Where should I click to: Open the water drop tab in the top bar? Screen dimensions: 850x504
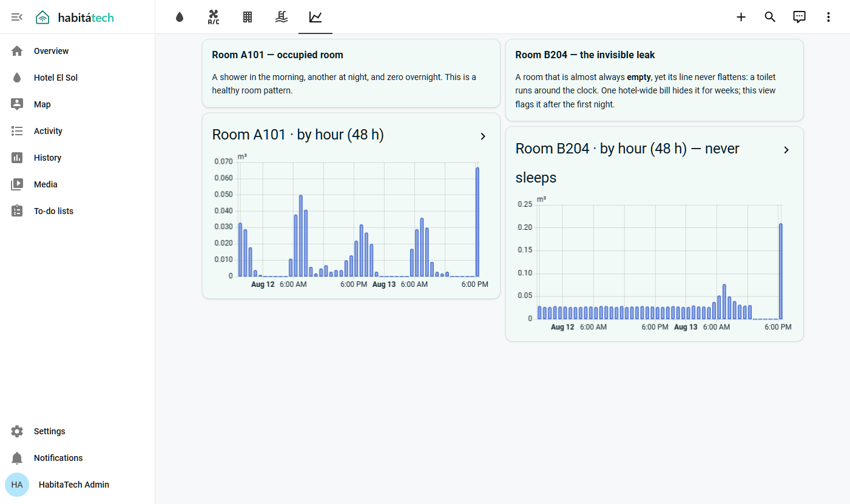point(180,17)
